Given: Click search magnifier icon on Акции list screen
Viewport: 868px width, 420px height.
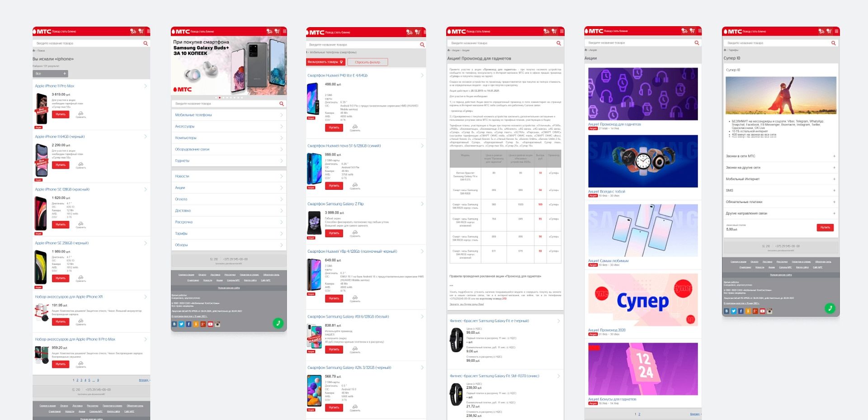Looking at the screenshot, I should click(697, 43).
